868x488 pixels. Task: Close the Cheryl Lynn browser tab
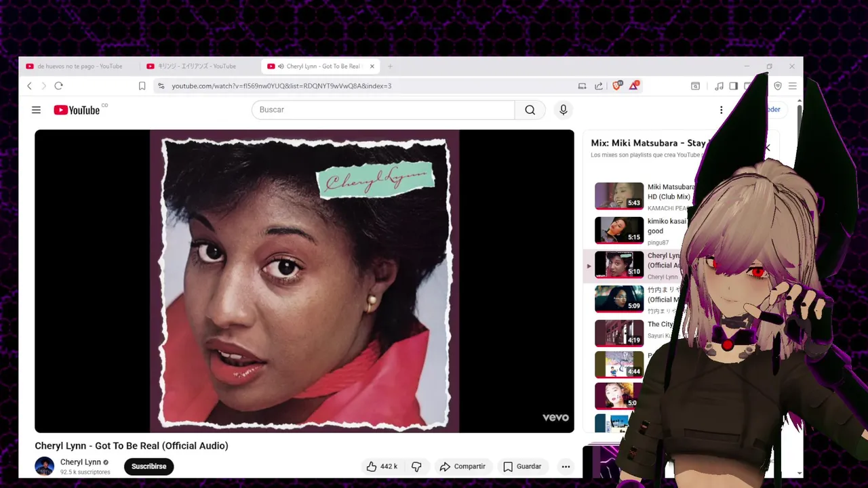(372, 66)
